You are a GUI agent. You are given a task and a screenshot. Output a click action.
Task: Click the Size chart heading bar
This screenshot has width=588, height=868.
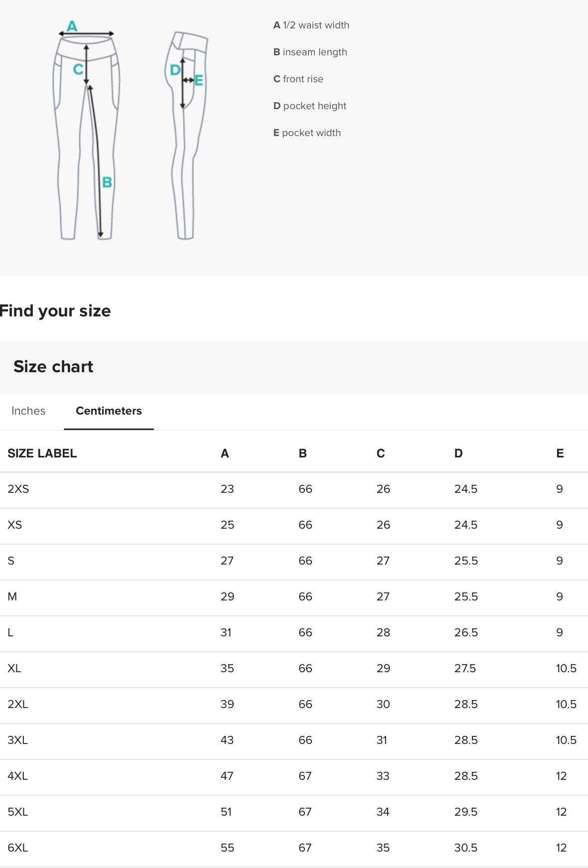pyautogui.click(x=53, y=366)
